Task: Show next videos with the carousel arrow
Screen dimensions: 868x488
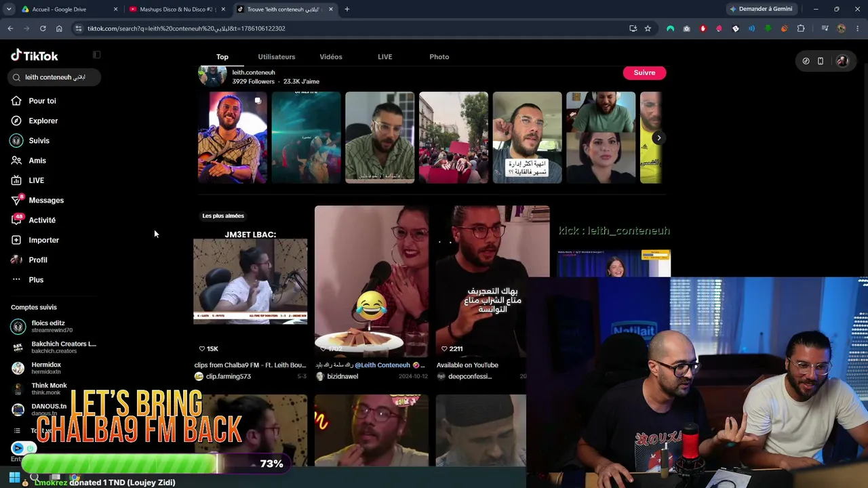Action: pyautogui.click(x=658, y=138)
